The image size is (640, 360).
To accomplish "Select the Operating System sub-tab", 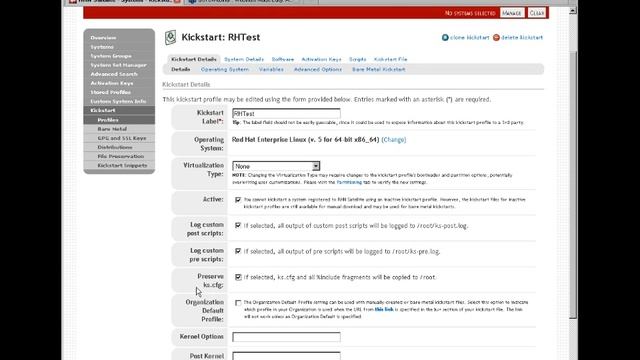I will 224,69.
